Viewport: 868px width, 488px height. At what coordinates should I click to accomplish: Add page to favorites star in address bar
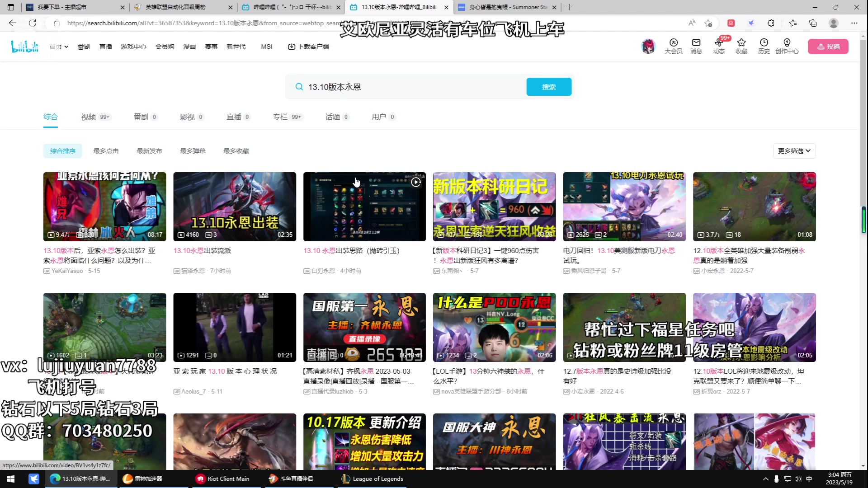(708, 23)
